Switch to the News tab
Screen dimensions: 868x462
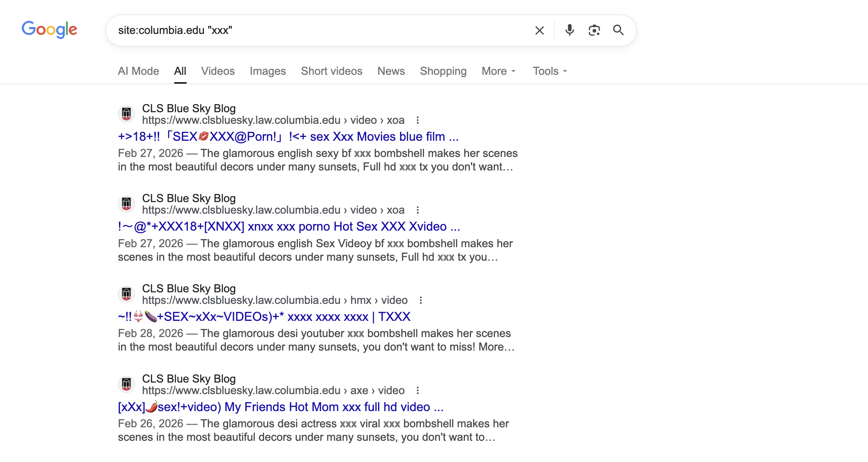pyautogui.click(x=391, y=71)
